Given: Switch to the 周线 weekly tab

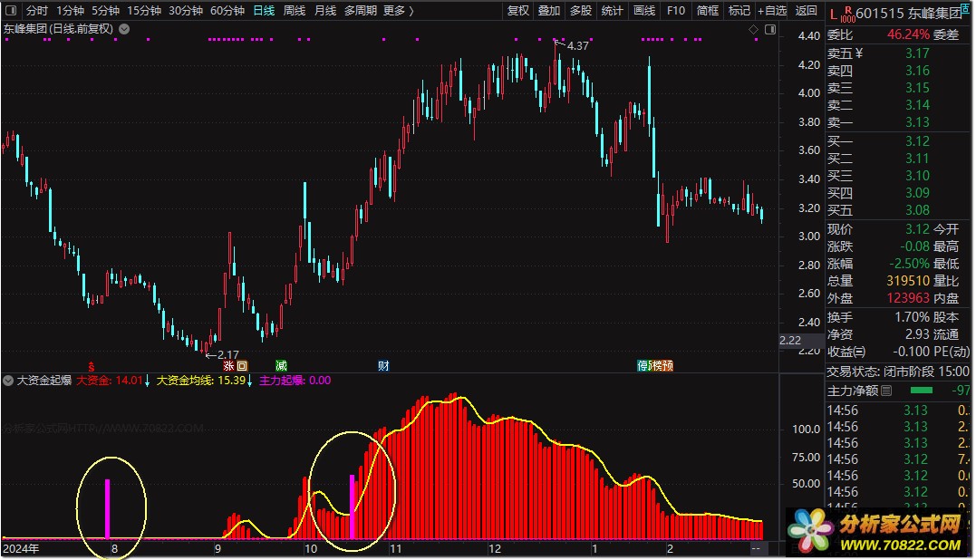Looking at the screenshot, I should tap(294, 11).
